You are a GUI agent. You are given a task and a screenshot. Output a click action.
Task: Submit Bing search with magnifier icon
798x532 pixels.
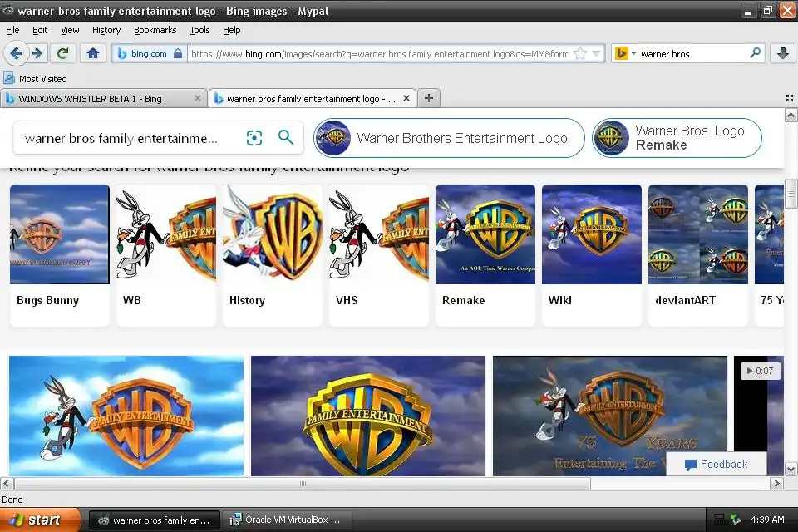(285, 137)
